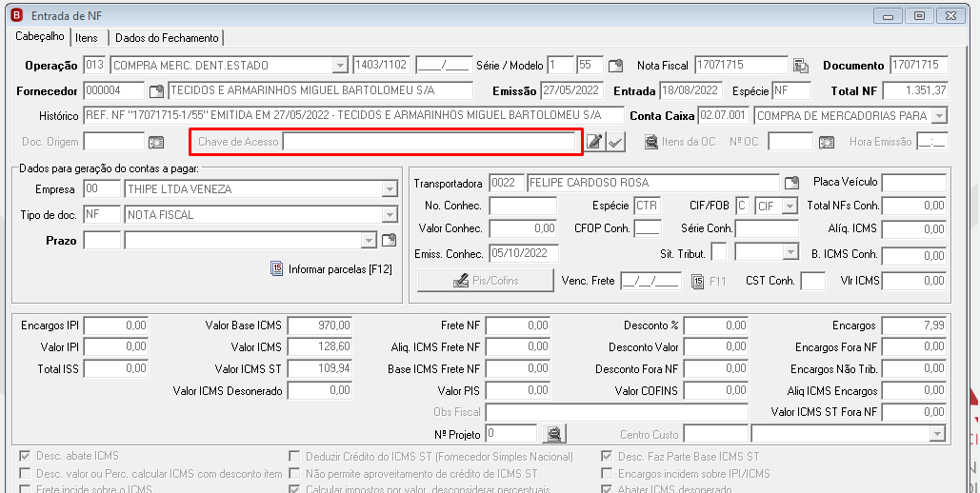
Task: Toggle Abater ICMS desonerado checkbox
Action: pyautogui.click(x=607, y=489)
